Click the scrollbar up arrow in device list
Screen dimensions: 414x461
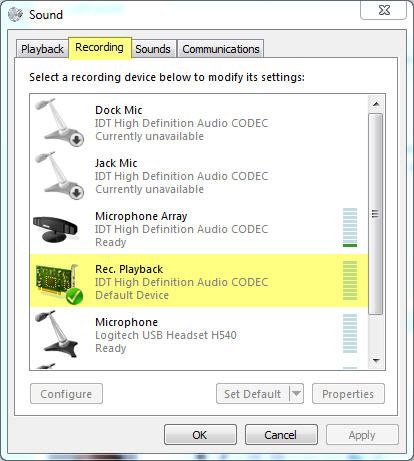click(x=376, y=104)
